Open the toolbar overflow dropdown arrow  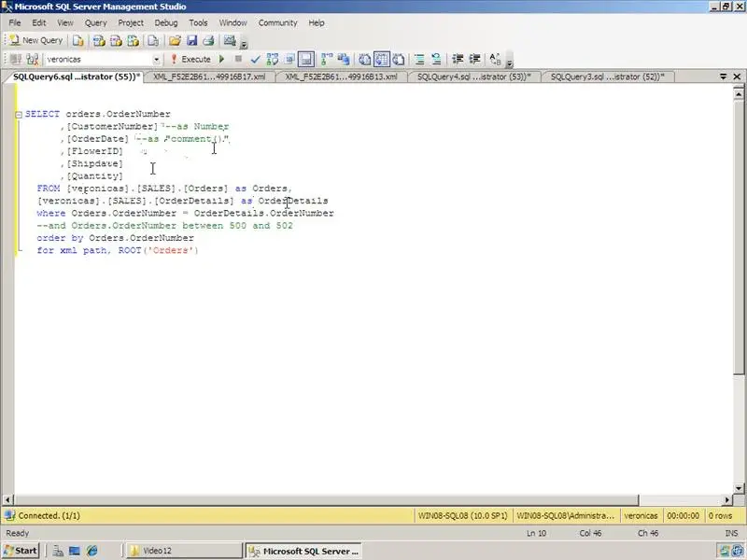(510, 65)
